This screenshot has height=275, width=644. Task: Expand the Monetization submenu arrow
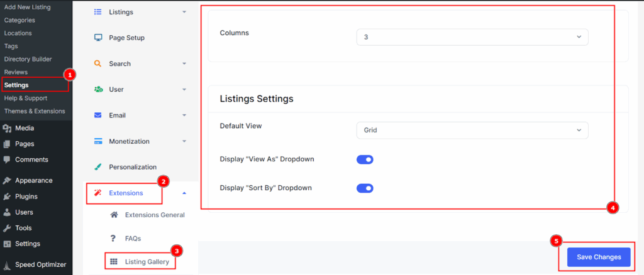(184, 141)
